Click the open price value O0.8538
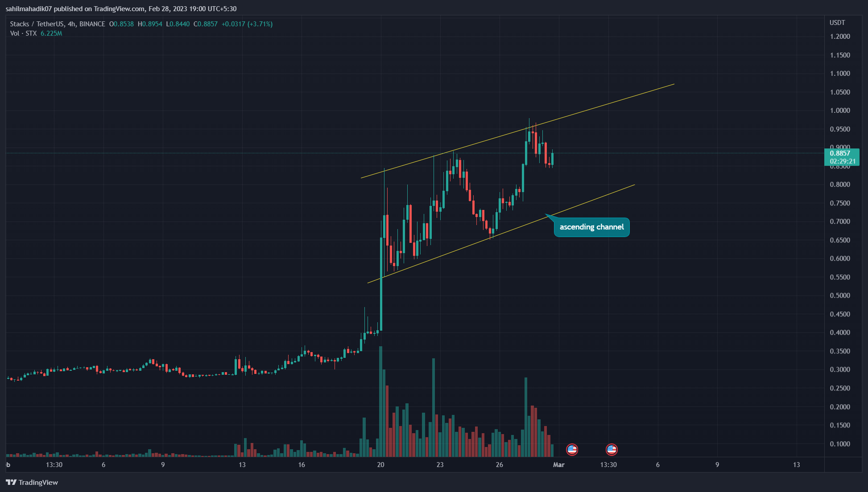Viewport: 868px width, 492px height. 121,24
